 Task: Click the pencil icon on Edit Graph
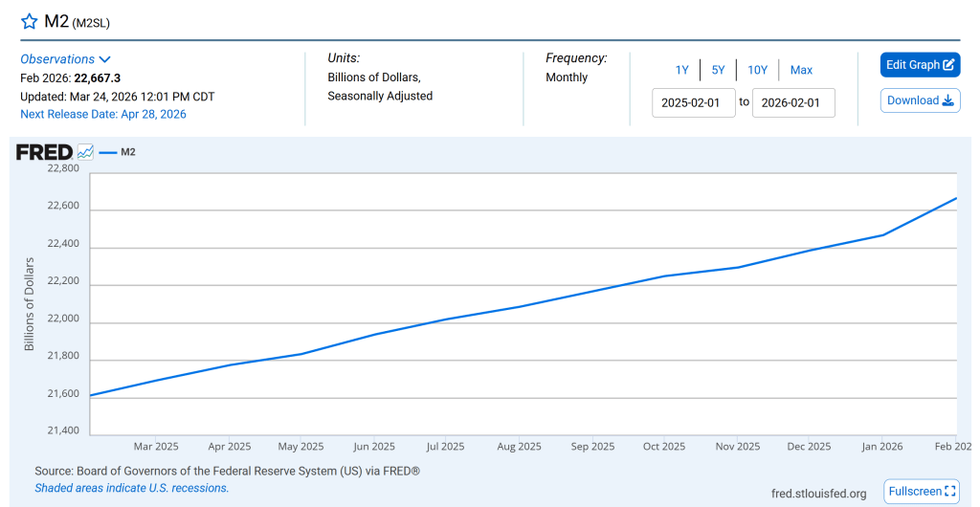point(948,65)
